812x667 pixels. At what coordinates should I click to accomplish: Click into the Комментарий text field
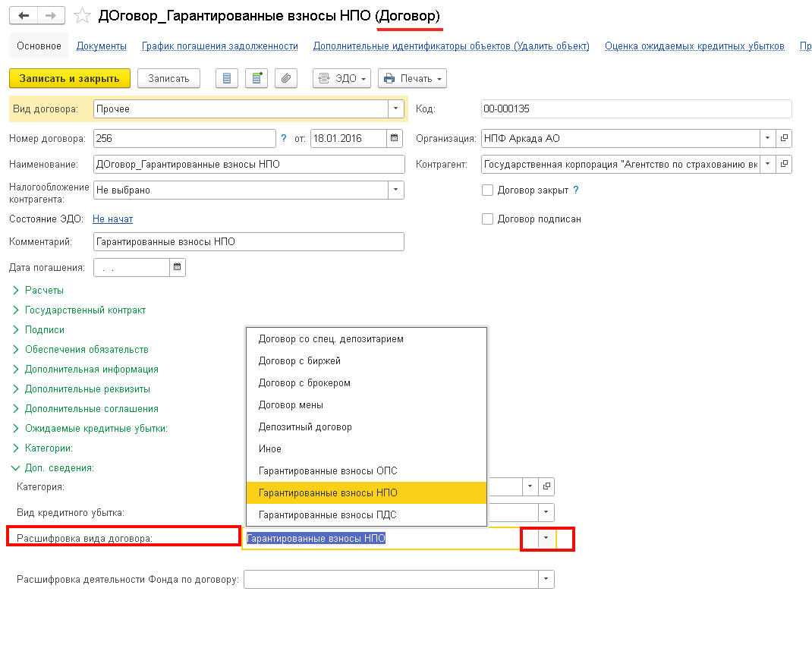click(248, 242)
